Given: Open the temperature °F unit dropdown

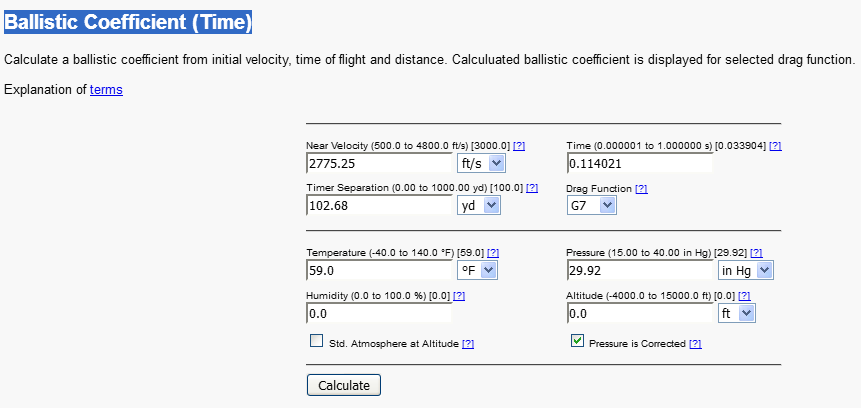Looking at the screenshot, I should (x=478, y=270).
